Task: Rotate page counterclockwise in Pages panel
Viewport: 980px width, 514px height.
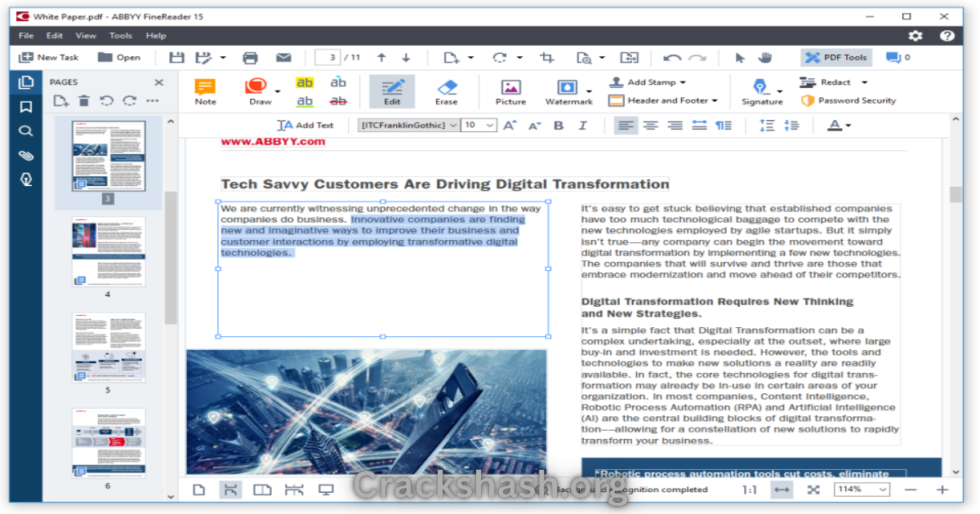Action: (106, 100)
